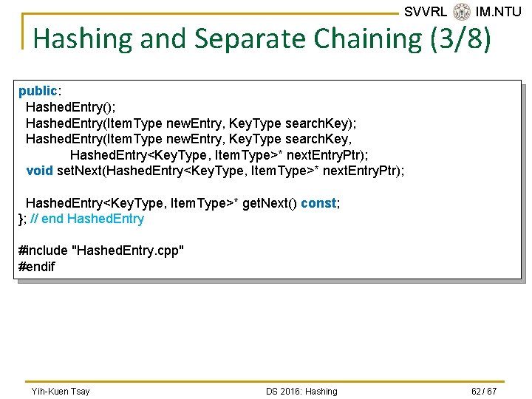Click the slide title 'Hashing and Separate Chaining (3/8)'
The height and width of the screenshot is (399, 532).
(262, 39)
